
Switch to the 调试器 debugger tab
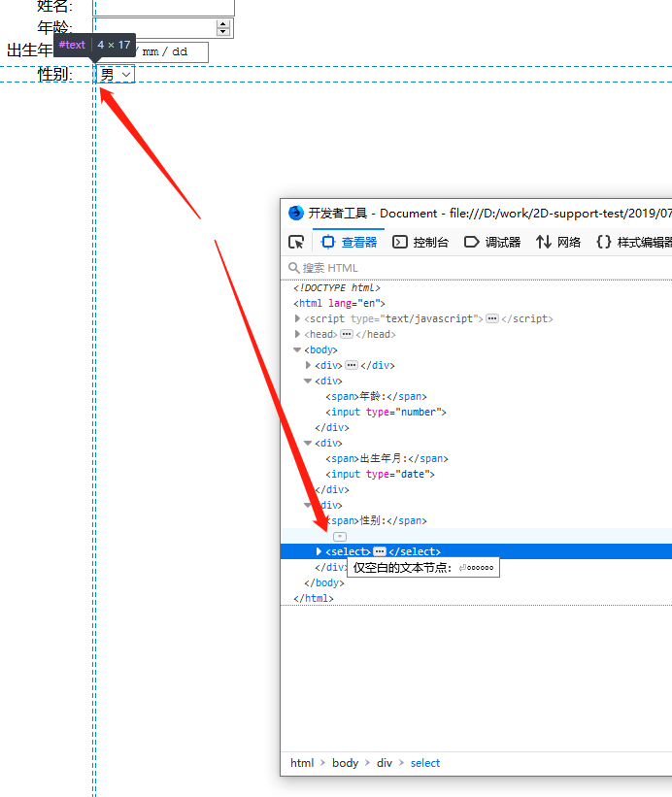[x=492, y=242]
